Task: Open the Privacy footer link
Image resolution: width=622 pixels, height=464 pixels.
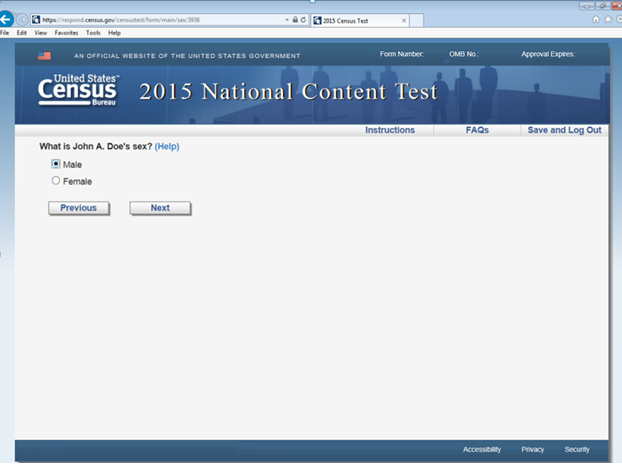Action: coord(532,449)
